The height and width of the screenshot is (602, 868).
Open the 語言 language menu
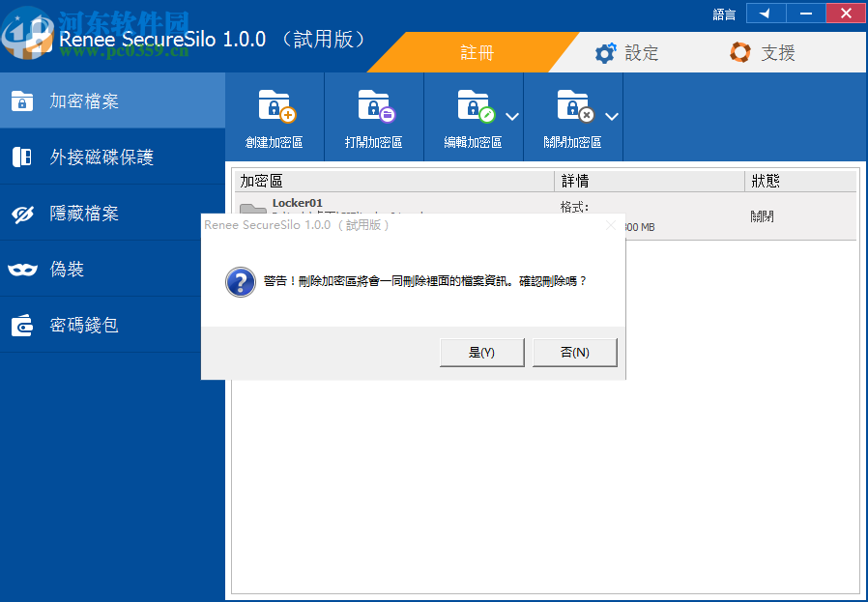724,14
